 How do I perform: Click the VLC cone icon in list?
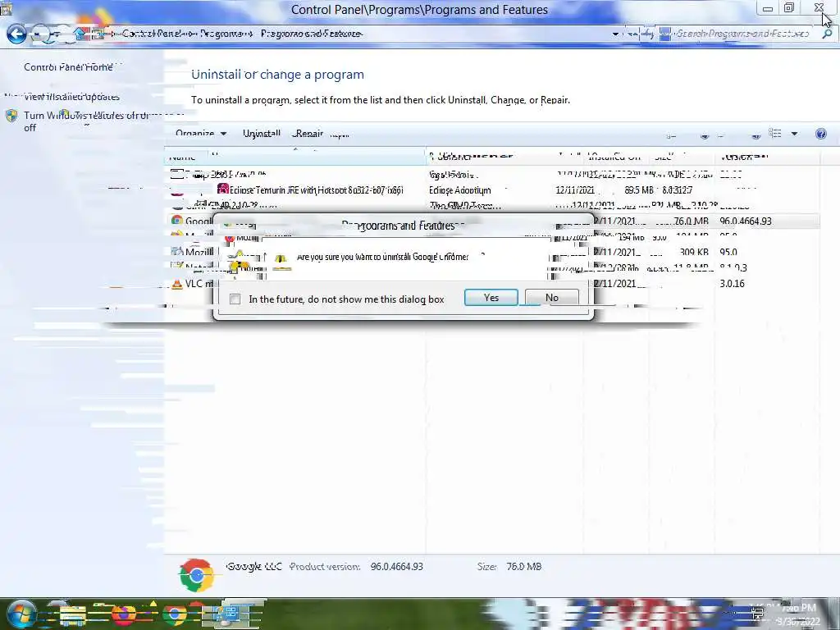[177, 283]
